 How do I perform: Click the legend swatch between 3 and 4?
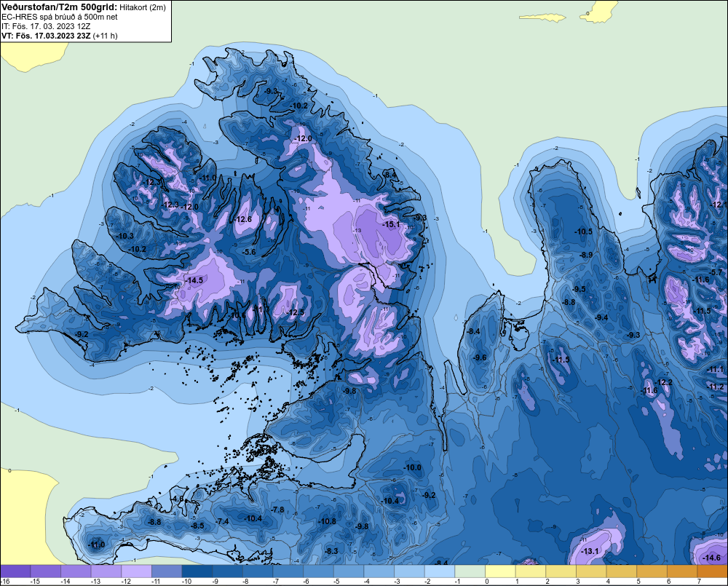[591, 571]
